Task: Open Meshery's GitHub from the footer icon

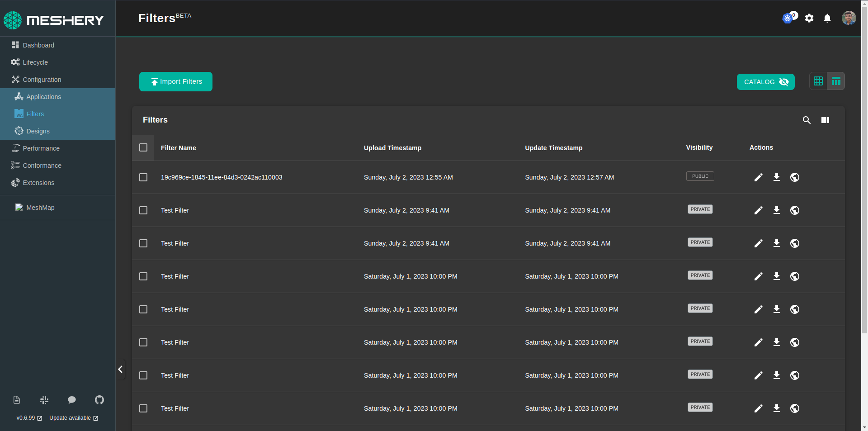Action: tap(99, 400)
